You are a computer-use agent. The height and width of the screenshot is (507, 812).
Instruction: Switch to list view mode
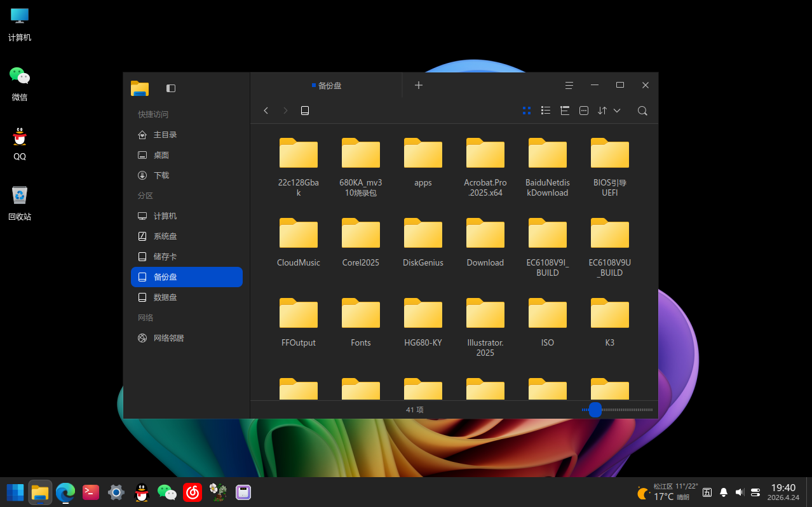click(x=545, y=111)
